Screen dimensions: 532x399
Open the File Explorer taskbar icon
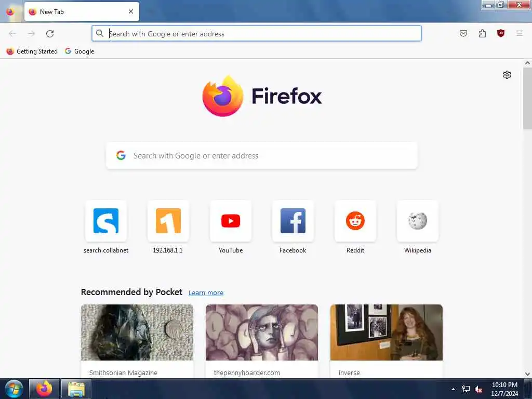pos(76,389)
